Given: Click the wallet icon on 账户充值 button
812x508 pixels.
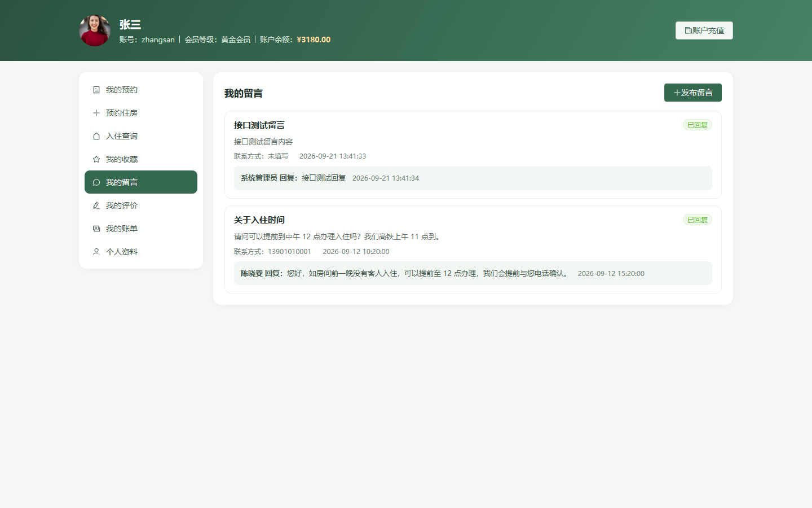Looking at the screenshot, I should pos(688,30).
